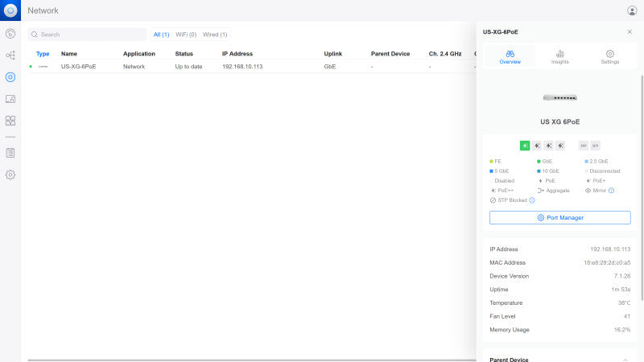Select the Wired (1) filter
The image size is (644, 362).
coord(215,35)
